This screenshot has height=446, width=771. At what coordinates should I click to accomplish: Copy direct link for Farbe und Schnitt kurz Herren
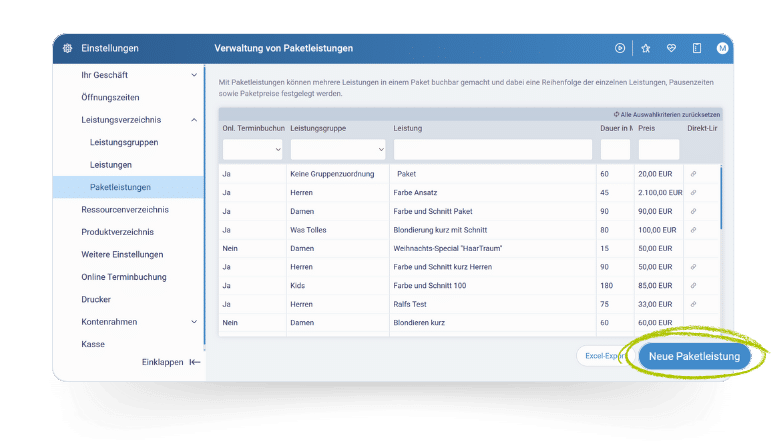(x=693, y=267)
